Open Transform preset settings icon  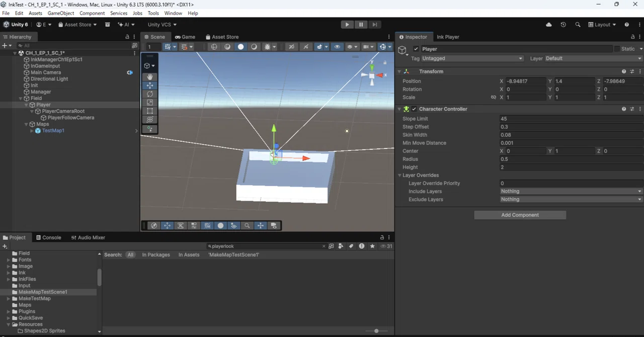pos(631,71)
